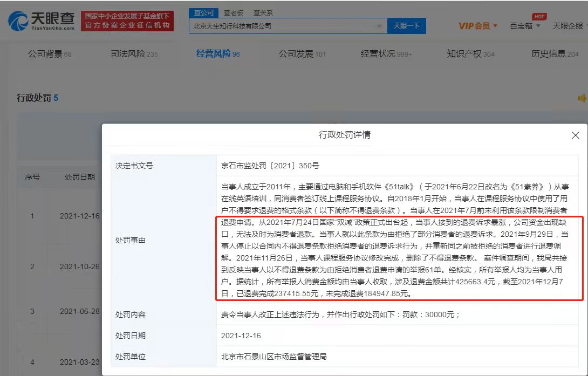Click the 决定书文号 label
The width and height of the screenshot is (588, 376).
(134, 166)
